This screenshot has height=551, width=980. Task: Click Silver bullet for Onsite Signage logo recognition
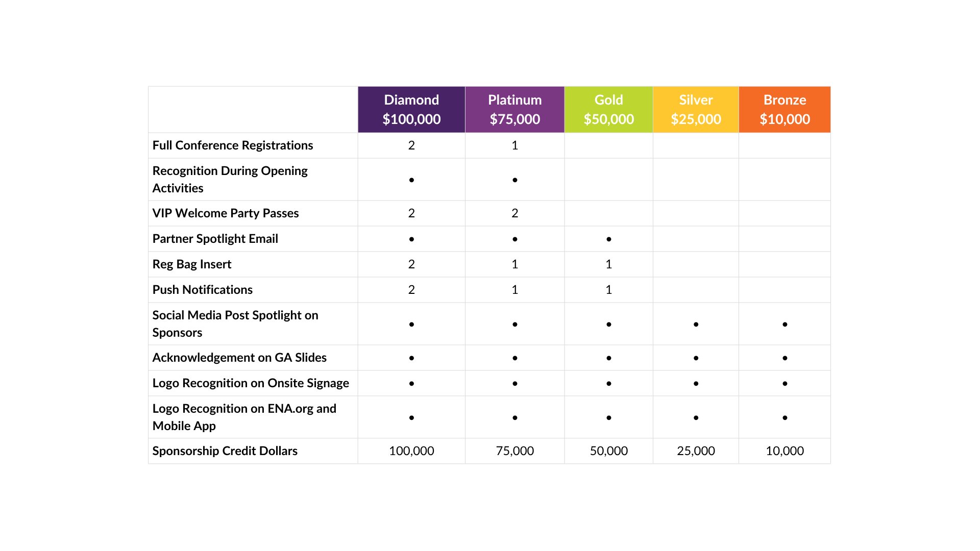[696, 384]
